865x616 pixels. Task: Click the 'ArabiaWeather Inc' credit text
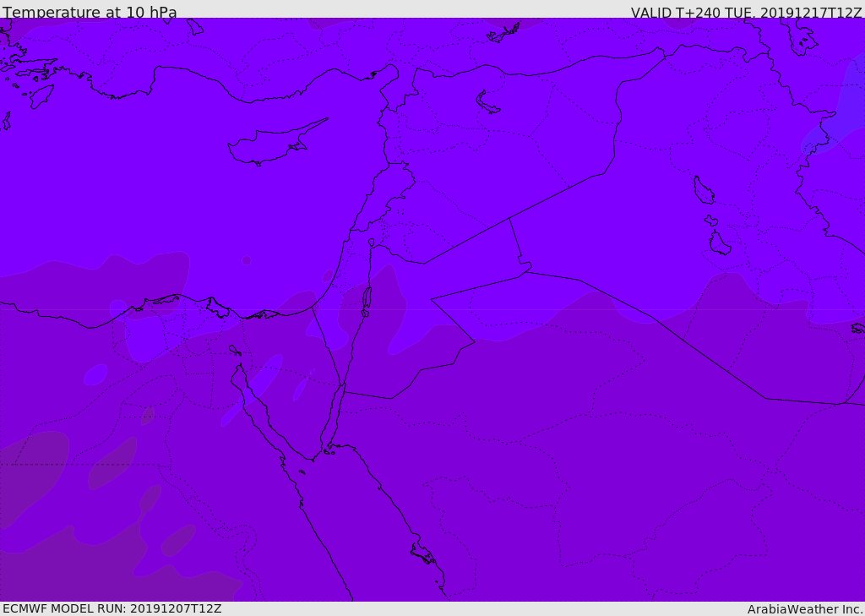point(805,609)
